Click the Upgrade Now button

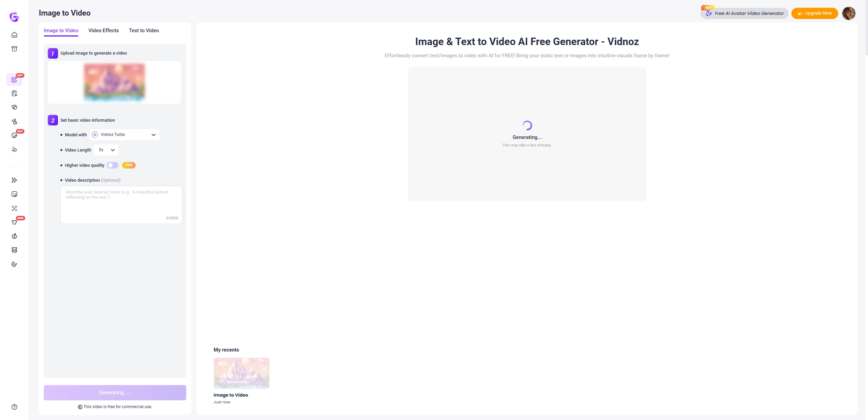click(814, 13)
